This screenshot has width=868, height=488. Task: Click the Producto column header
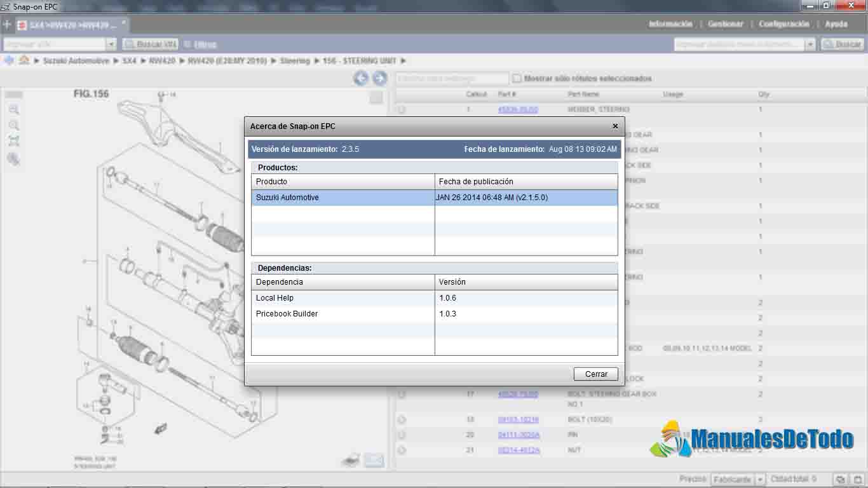pyautogui.click(x=343, y=182)
